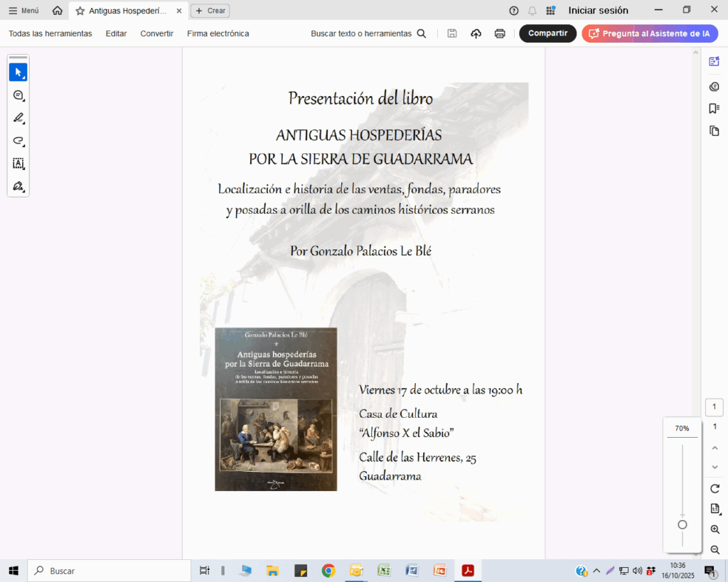
Task: Open the fill and sign pen tool
Action: pyautogui.click(x=18, y=186)
